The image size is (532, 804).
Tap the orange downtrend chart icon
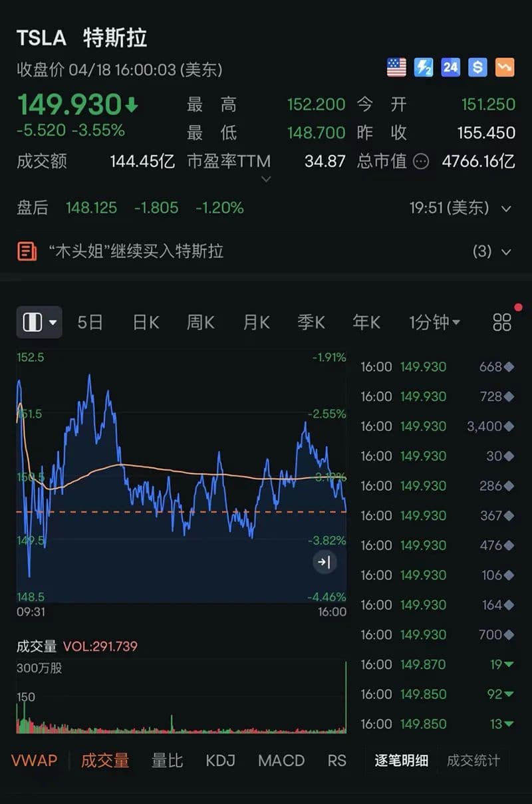[505, 67]
